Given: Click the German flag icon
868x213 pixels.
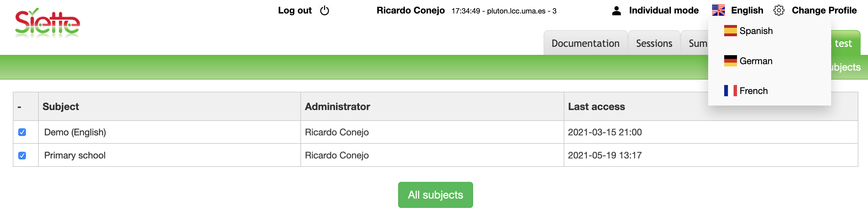Looking at the screenshot, I should (730, 61).
